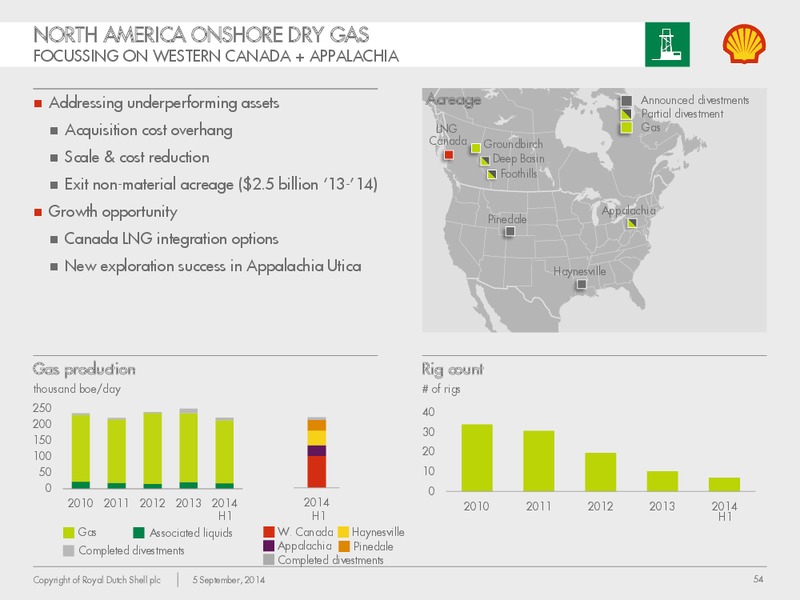Click the slide number 54
The width and height of the screenshot is (800, 600).
coord(758,579)
